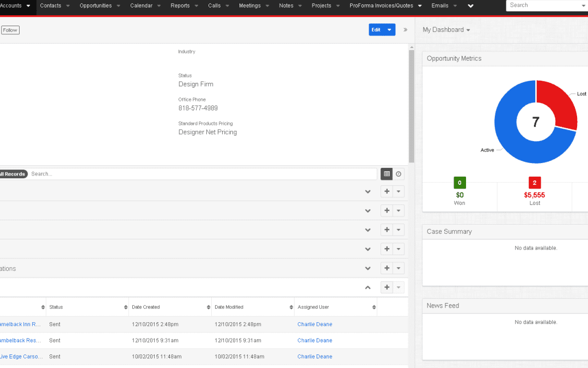Screen dimensions: 588x368
Task: Open the Edit button dropdown caret
Action: [x=390, y=29]
